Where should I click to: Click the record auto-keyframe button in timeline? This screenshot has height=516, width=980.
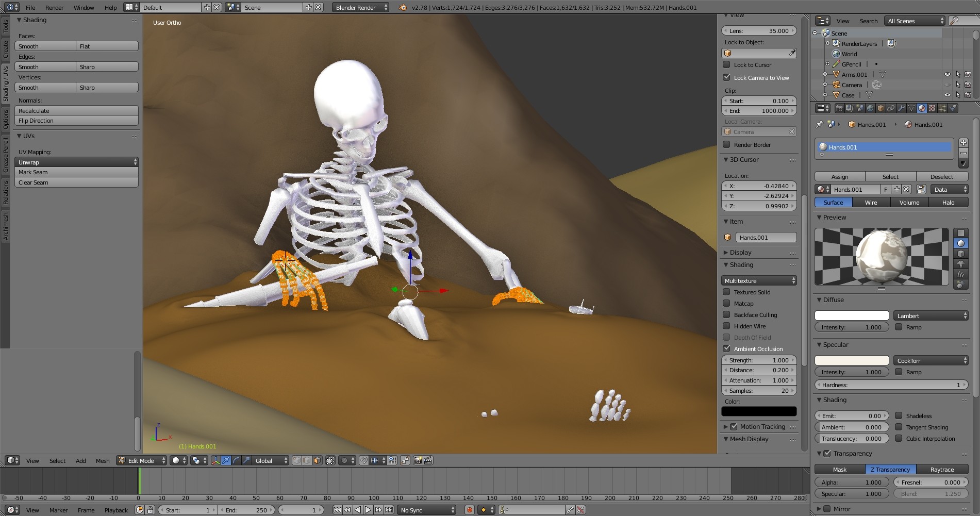coord(469,510)
